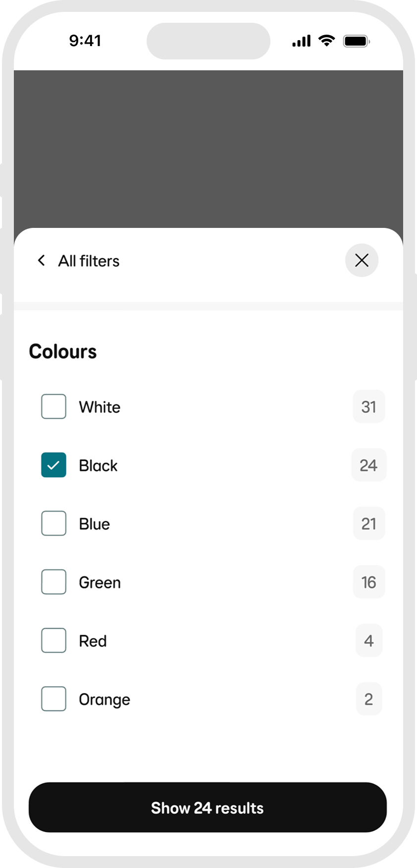Tap the back chevron arrow icon
Image resolution: width=417 pixels, height=868 pixels.
coord(42,261)
